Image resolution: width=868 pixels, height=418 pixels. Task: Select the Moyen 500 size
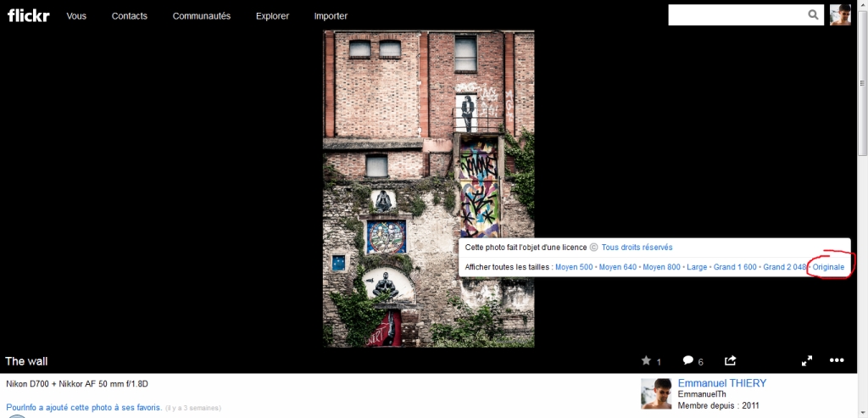574,267
